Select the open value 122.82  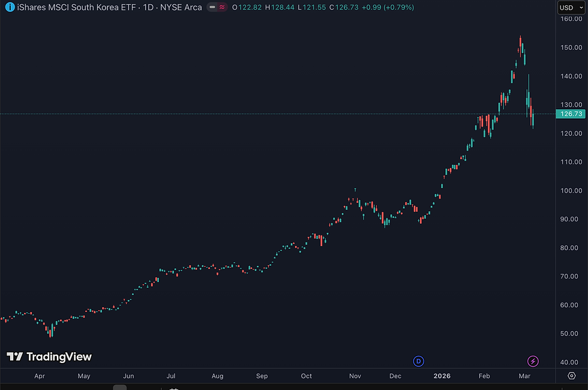coord(250,7)
